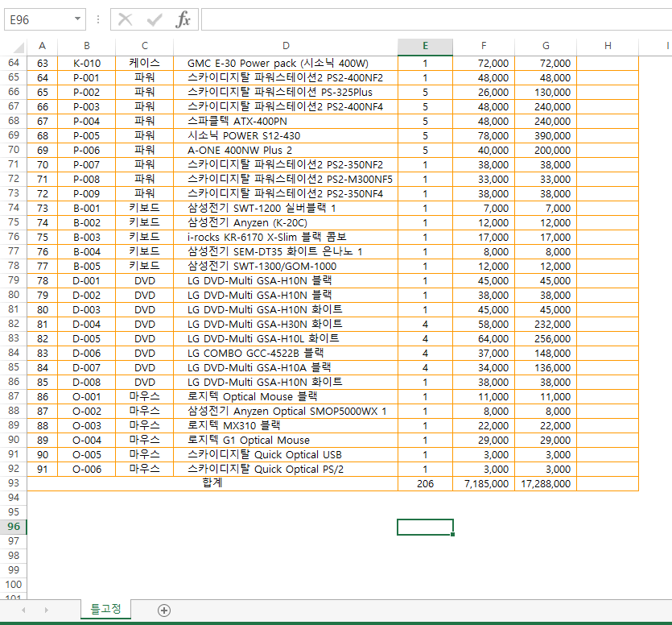Select cell '로지텍 Optical Mouse 블랙'
Image resolution: width=672 pixels, height=625 pixels.
286,397
